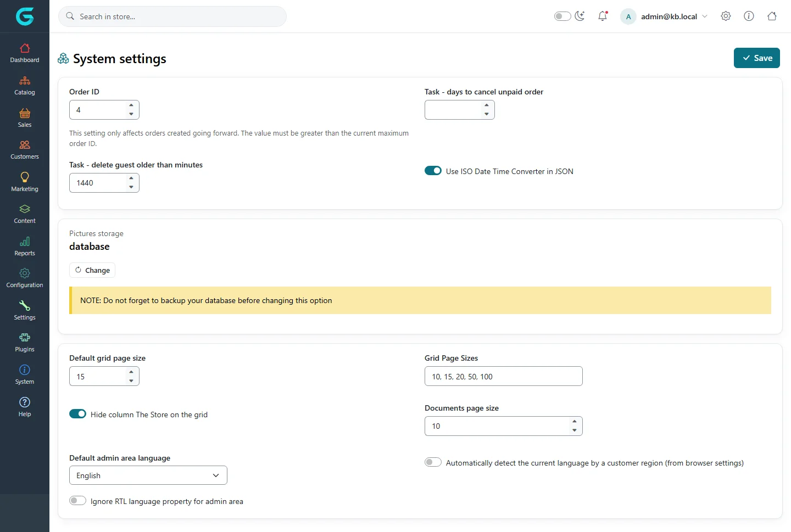Click the Save button

click(x=757, y=58)
